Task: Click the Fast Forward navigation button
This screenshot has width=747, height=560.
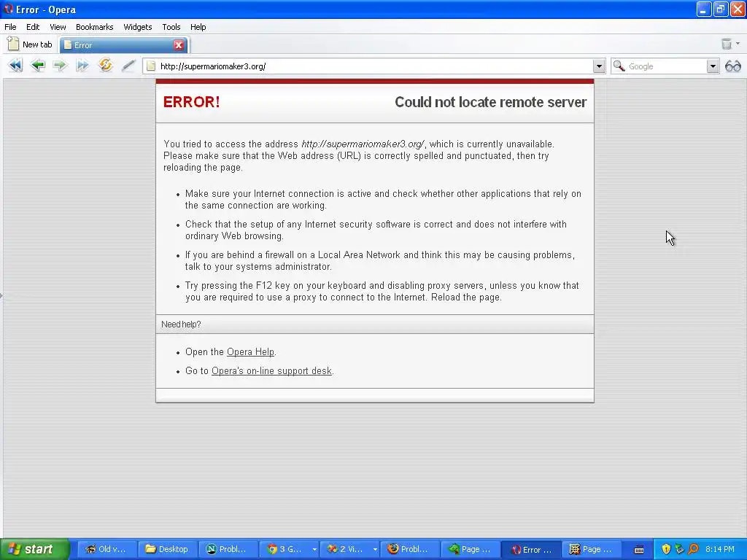Action: point(82,65)
